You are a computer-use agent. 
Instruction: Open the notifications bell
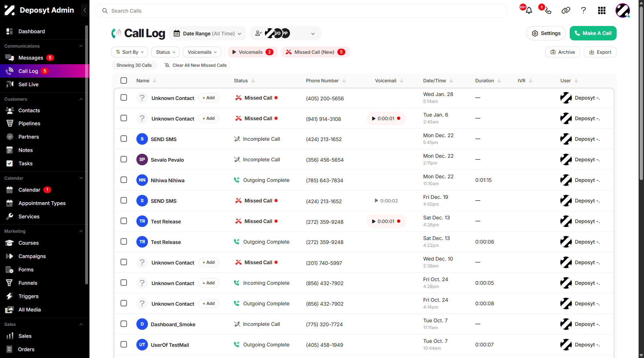coord(529,10)
